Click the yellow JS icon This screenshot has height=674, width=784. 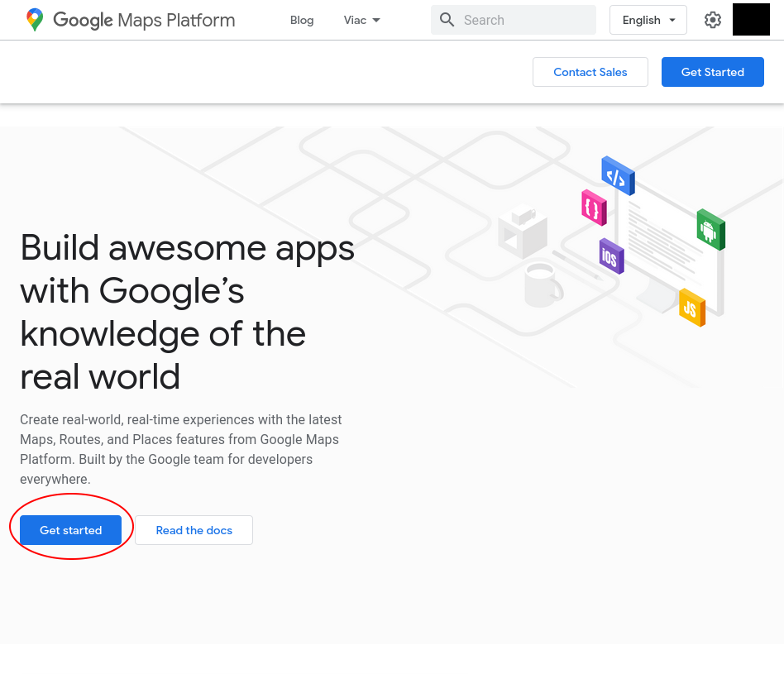691,308
